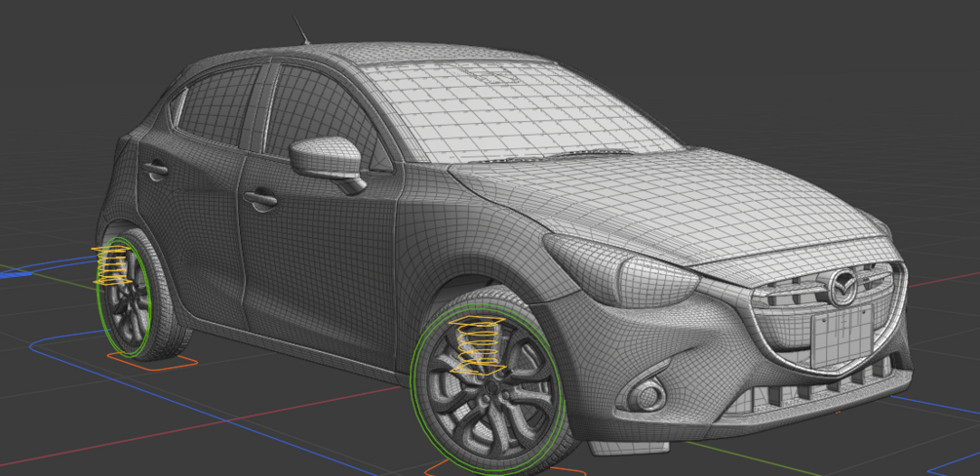Pick the yellow spring control above front wheel

point(476,346)
